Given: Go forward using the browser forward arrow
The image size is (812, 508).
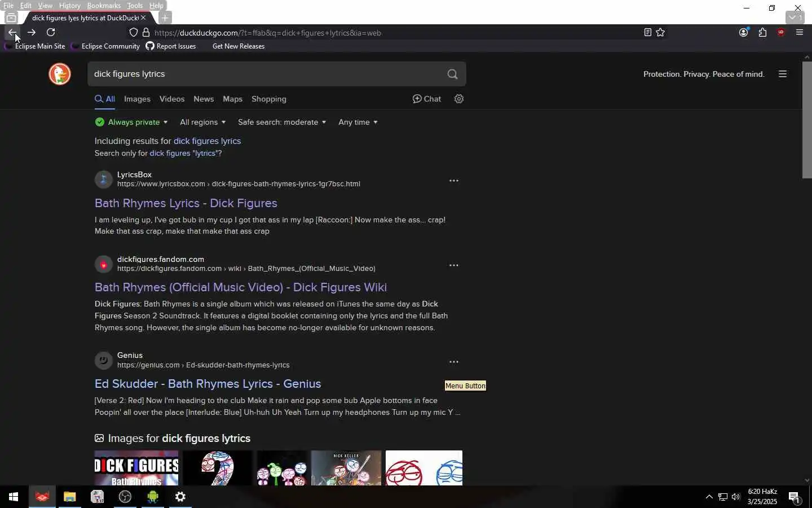Looking at the screenshot, I should 32,33.
